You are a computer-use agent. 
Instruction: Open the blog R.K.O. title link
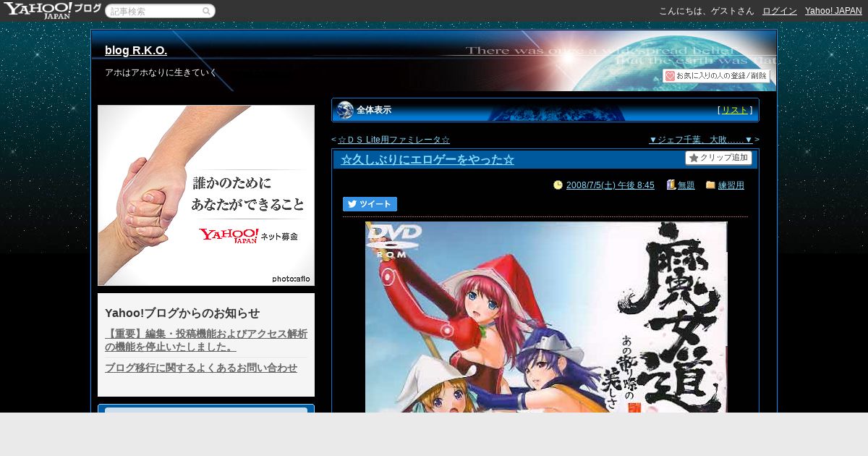(x=136, y=51)
